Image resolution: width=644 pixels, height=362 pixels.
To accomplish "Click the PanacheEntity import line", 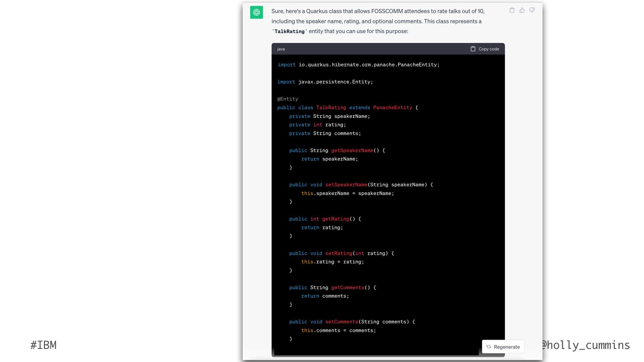I will [x=358, y=65].
